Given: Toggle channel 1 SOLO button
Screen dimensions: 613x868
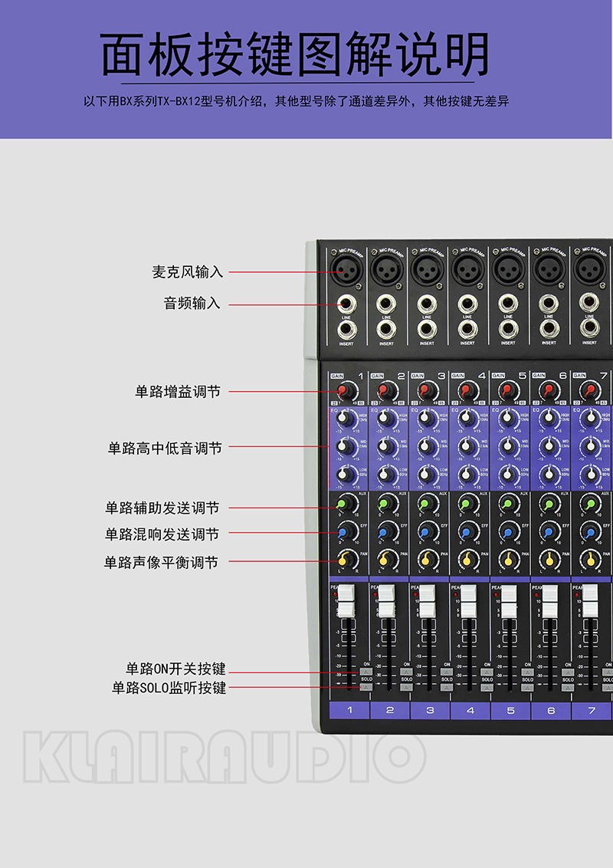Looking at the screenshot, I should [x=366, y=687].
